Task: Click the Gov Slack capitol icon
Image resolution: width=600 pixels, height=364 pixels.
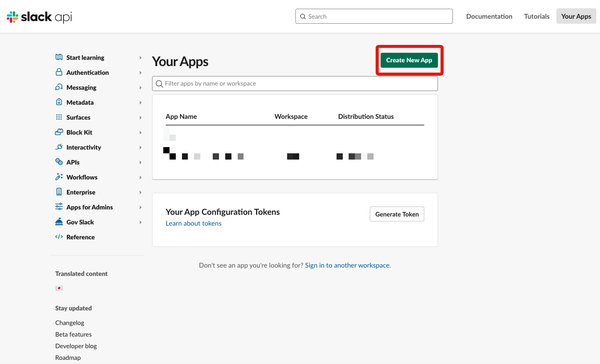Action: [x=59, y=221]
